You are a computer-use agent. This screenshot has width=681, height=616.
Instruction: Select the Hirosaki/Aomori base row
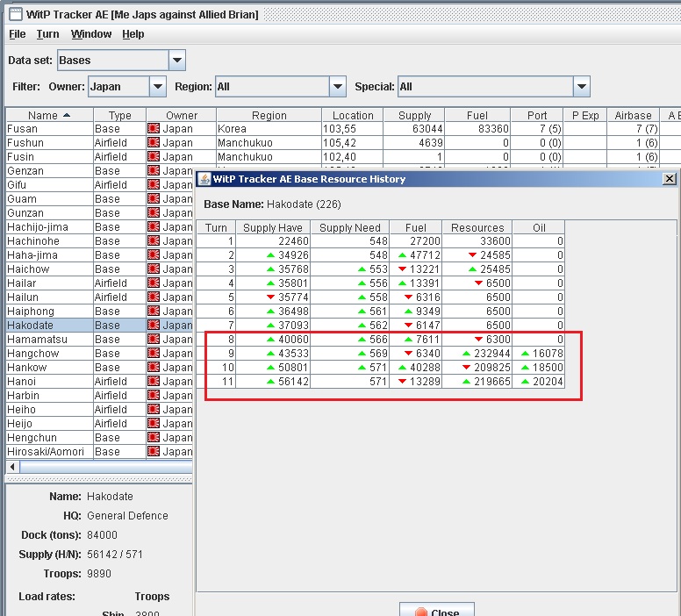[x=99, y=451]
